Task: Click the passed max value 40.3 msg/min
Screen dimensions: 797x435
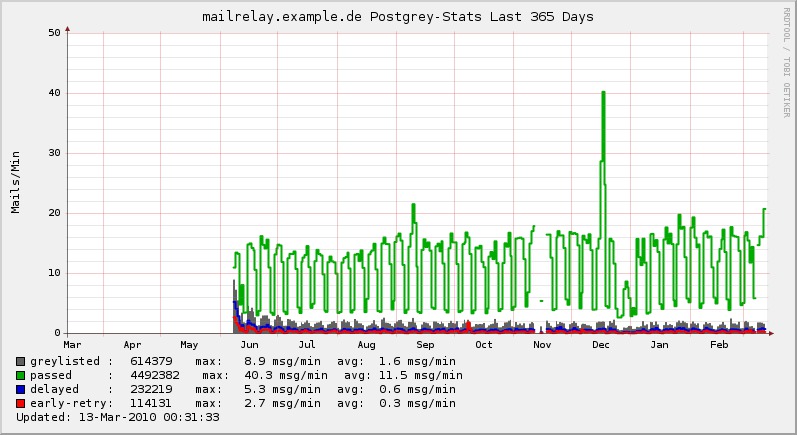Action: [x=286, y=376]
